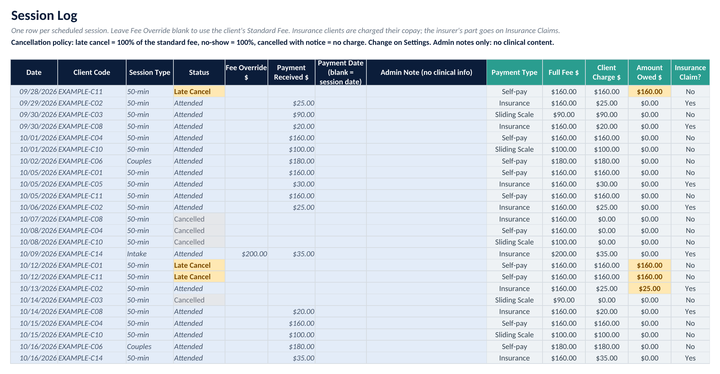720x374 pixels.
Task: Select the Full Fee $ header
Action: (x=564, y=72)
